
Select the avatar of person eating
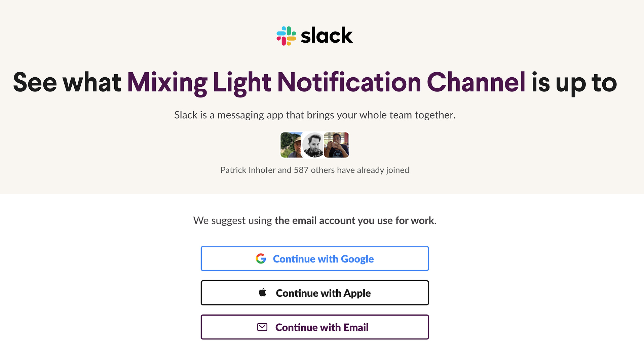pos(337,145)
